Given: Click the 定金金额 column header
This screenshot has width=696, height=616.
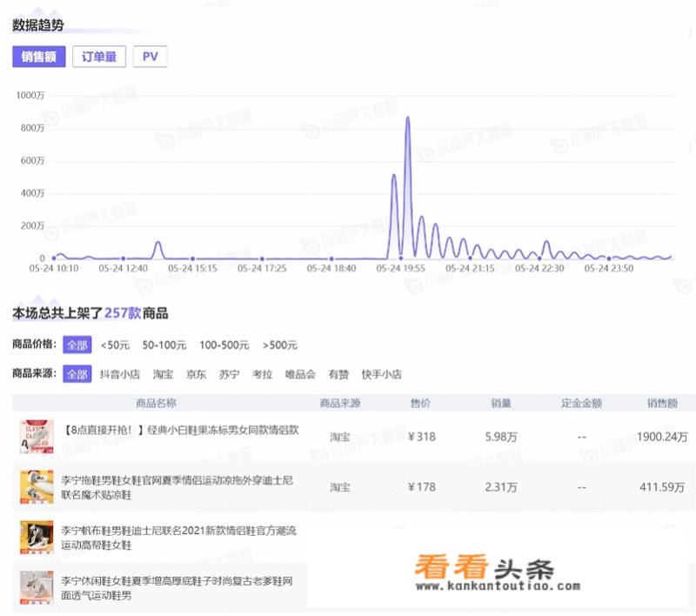Looking at the screenshot, I should (581, 403).
